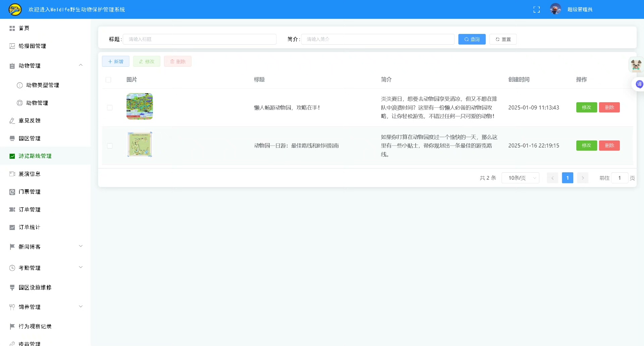Click the super admin avatar icon

click(x=555, y=9)
